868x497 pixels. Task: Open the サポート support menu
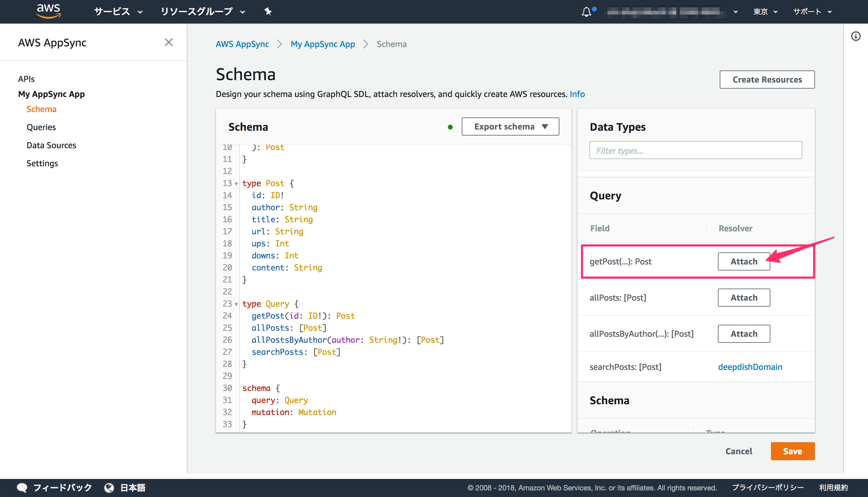pyautogui.click(x=812, y=12)
